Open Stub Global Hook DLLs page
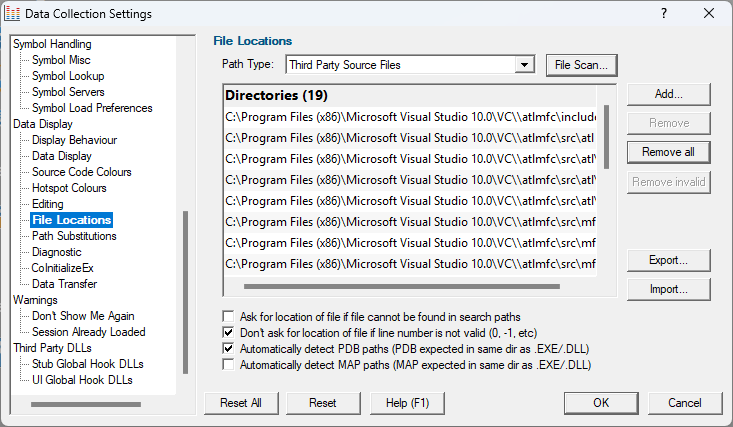This screenshot has height=427, width=733. pos(88,364)
